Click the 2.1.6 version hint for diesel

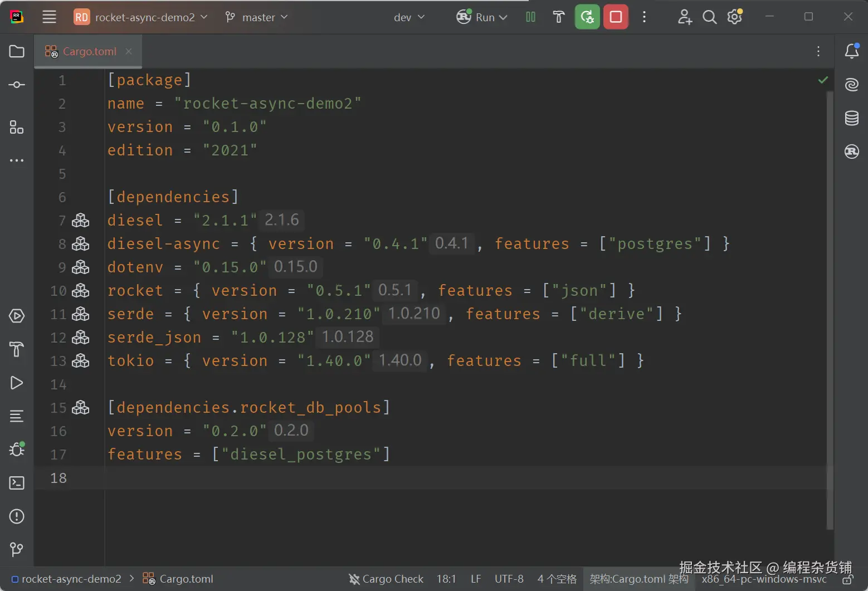click(x=282, y=220)
